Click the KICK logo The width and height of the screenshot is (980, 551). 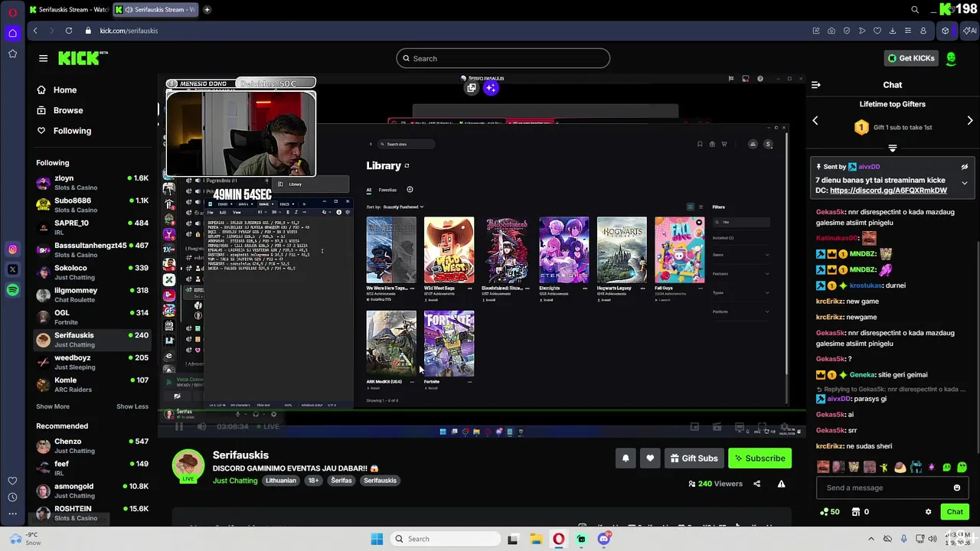pos(80,58)
